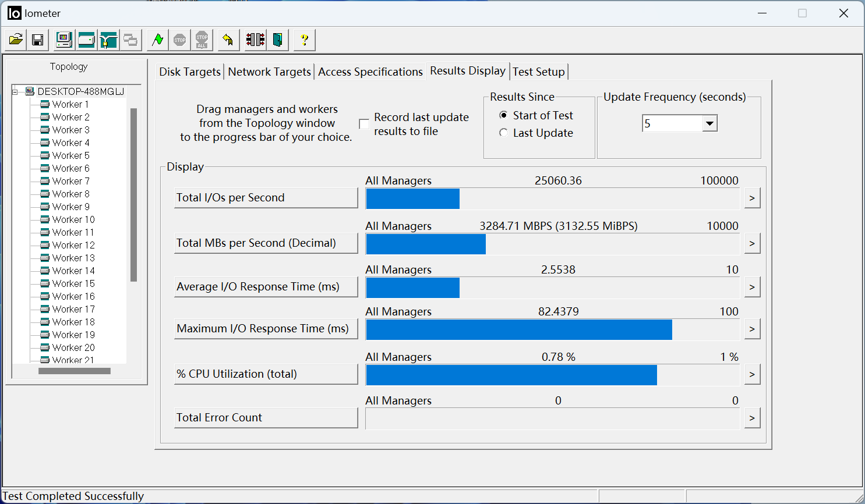This screenshot has height=504, width=865.
Task: Switch to Results Display tab
Action: (468, 70)
